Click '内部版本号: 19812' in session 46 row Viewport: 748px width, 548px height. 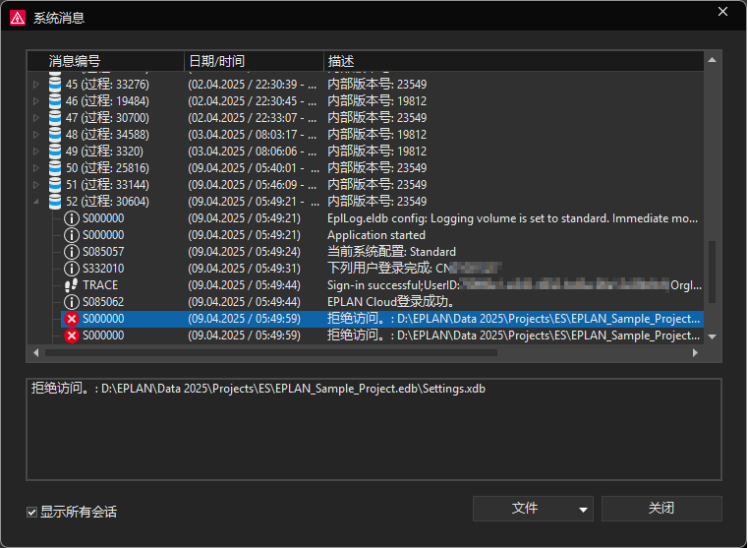pyautogui.click(x=377, y=101)
